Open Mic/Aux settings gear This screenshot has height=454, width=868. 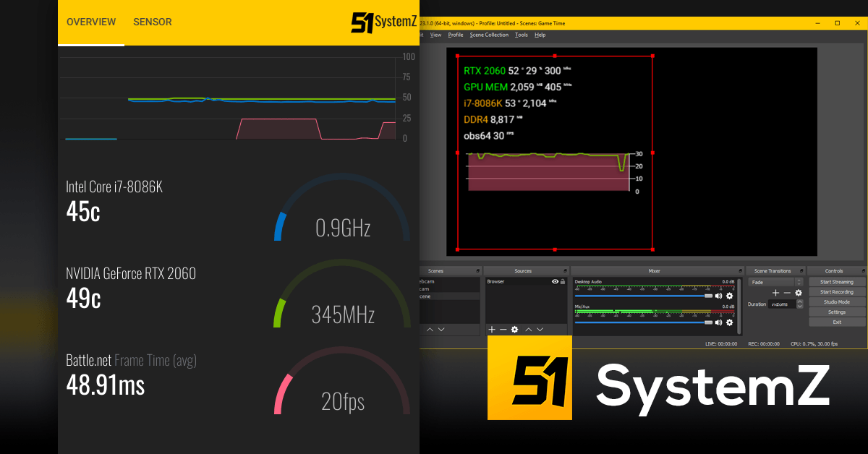click(x=729, y=322)
